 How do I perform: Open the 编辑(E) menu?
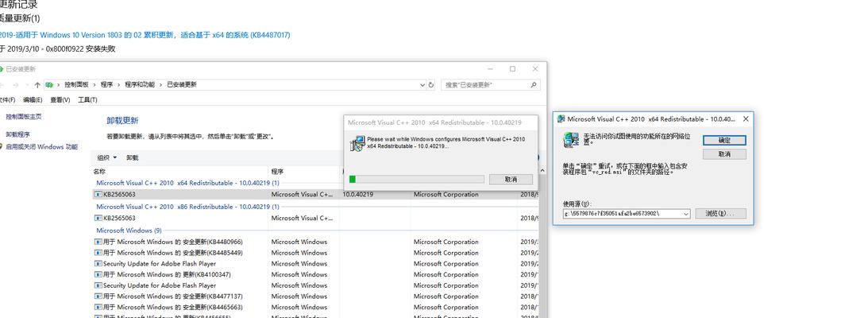(x=33, y=99)
